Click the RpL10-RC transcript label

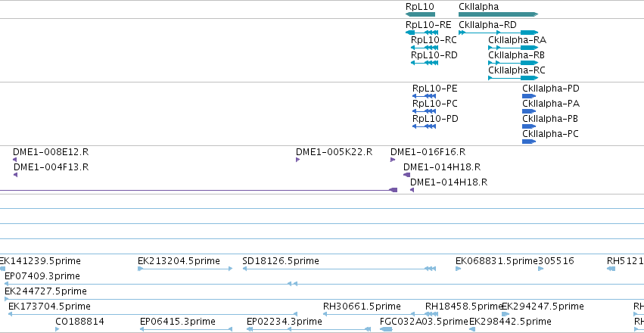pos(434,40)
